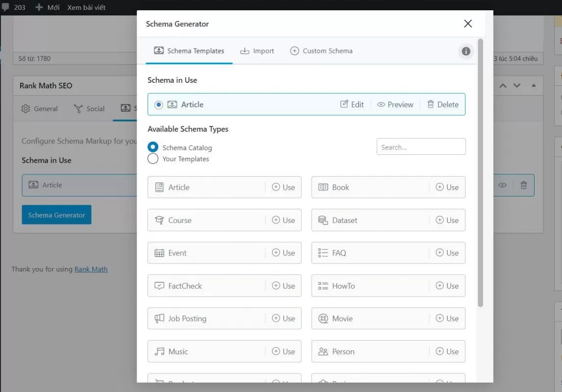
Task: Delete the Article schema in use
Action: click(442, 104)
